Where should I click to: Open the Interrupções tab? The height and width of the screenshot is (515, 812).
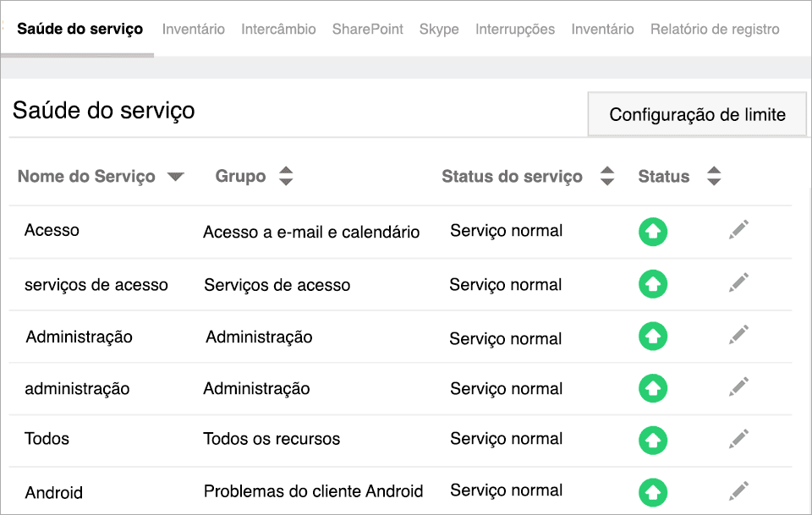[x=515, y=28]
